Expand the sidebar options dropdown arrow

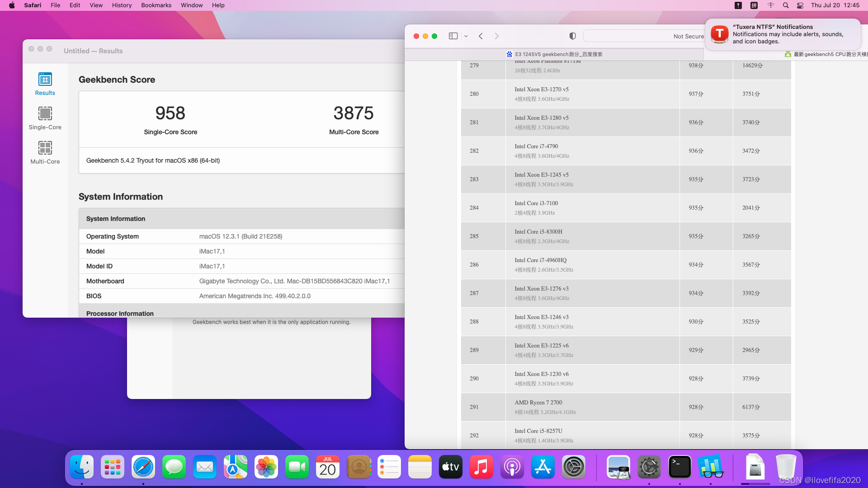[x=466, y=36]
